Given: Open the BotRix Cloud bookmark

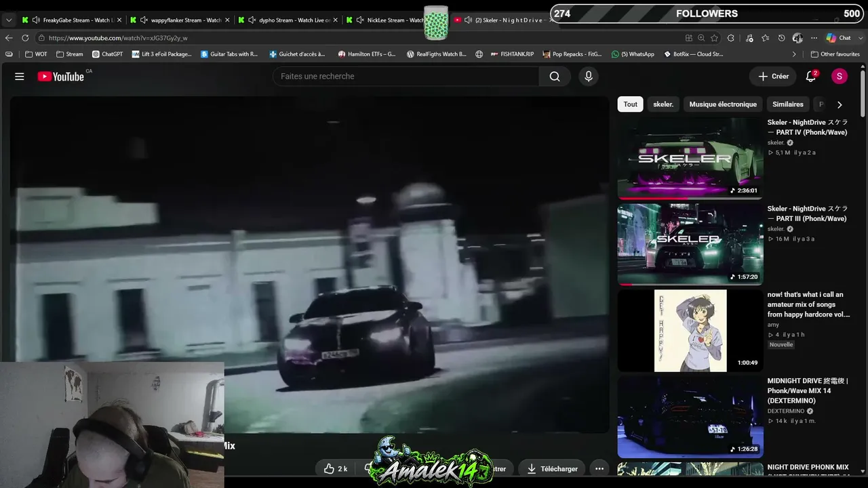Looking at the screenshot, I should [x=694, y=54].
